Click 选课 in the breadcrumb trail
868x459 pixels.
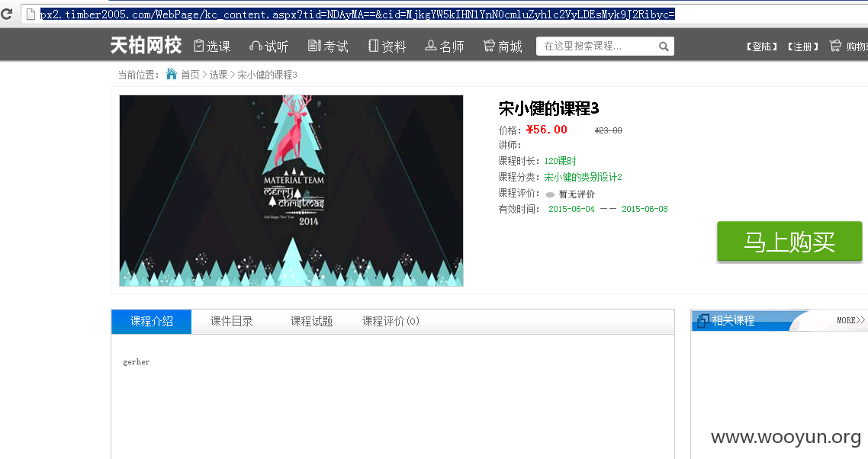coord(218,75)
